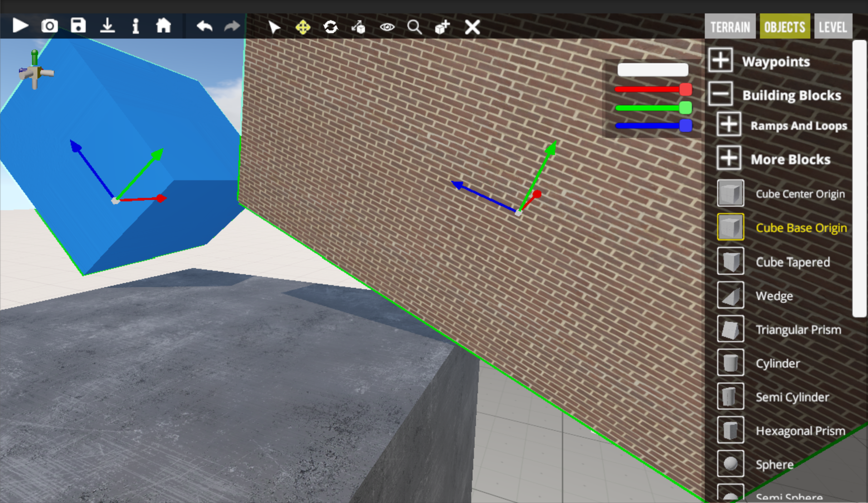This screenshot has height=503, width=868.
Task: Save the level with the floppy disk icon
Action: [x=79, y=25]
